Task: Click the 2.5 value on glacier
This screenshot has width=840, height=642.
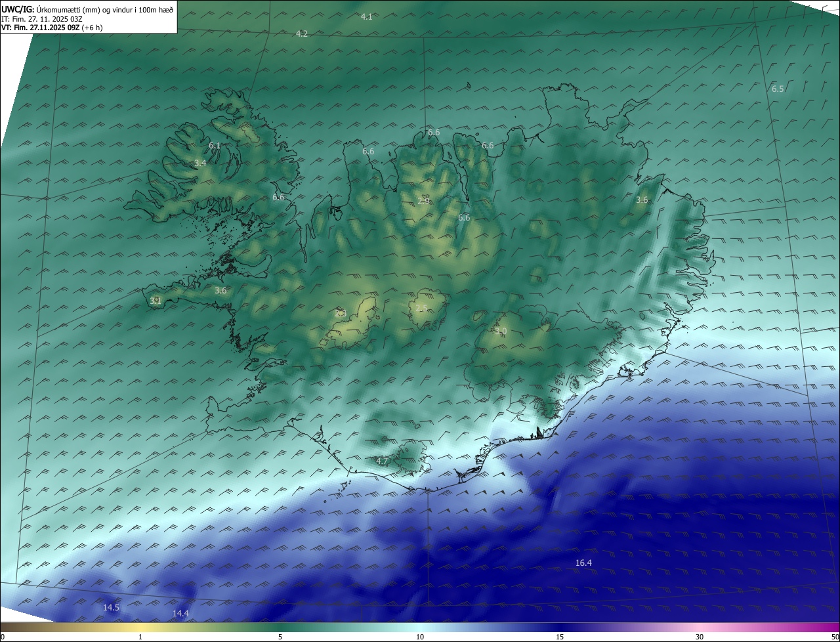Action: pyautogui.click(x=421, y=308)
